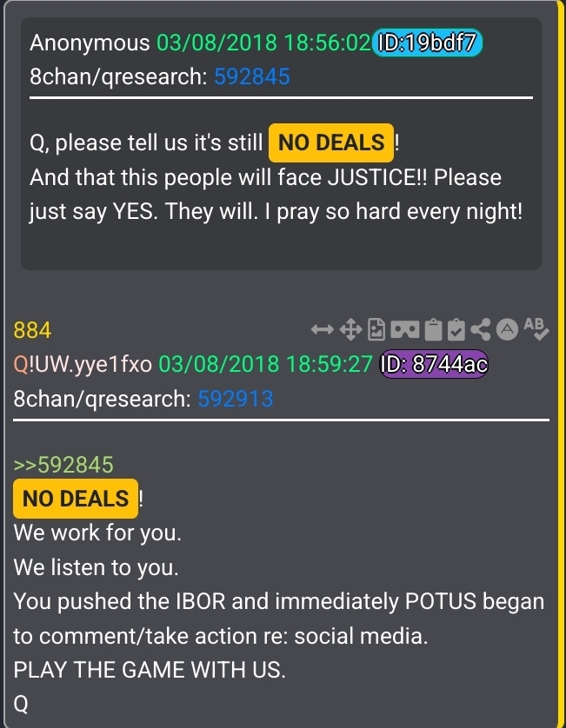Open post link 592845 in the quoted header
The image size is (566, 728).
[252, 76]
